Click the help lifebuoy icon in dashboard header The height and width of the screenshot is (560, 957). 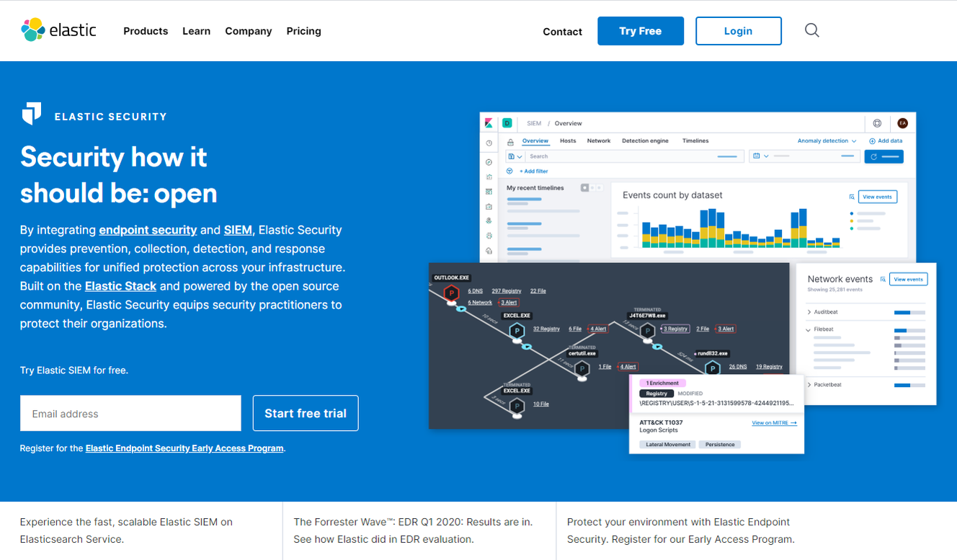tap(877, 123)
